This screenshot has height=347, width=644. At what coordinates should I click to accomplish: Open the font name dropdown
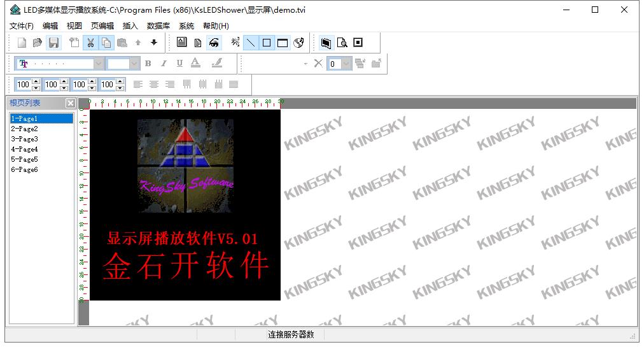[98, 64]
